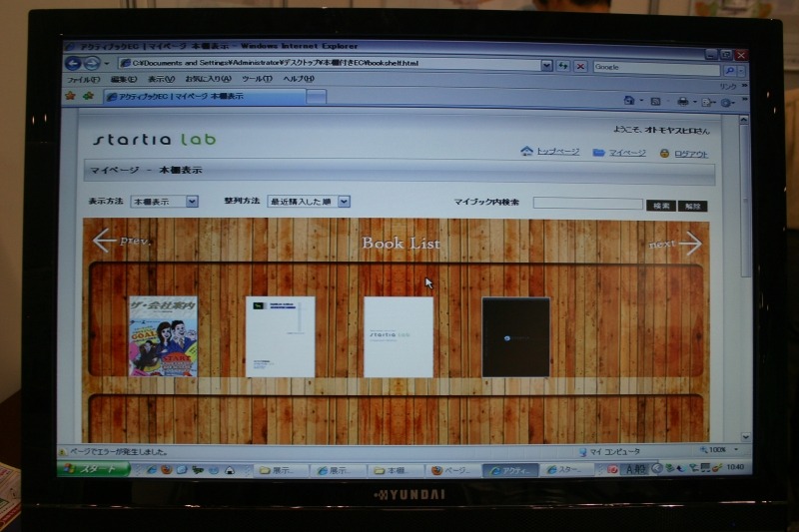799x532 pixels.
Task: Click the startia lab logo
Action: pos(155,140)
